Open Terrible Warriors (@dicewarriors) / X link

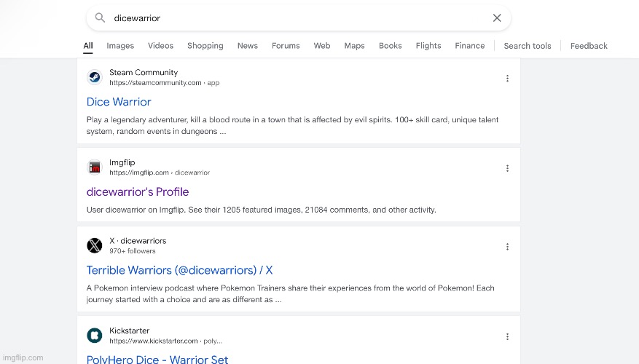click(180, 270)
